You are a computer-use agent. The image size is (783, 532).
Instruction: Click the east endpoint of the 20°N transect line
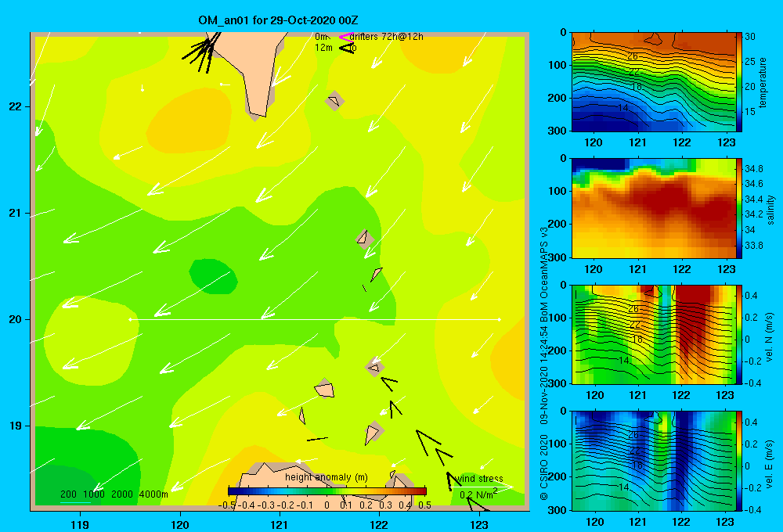499,319
